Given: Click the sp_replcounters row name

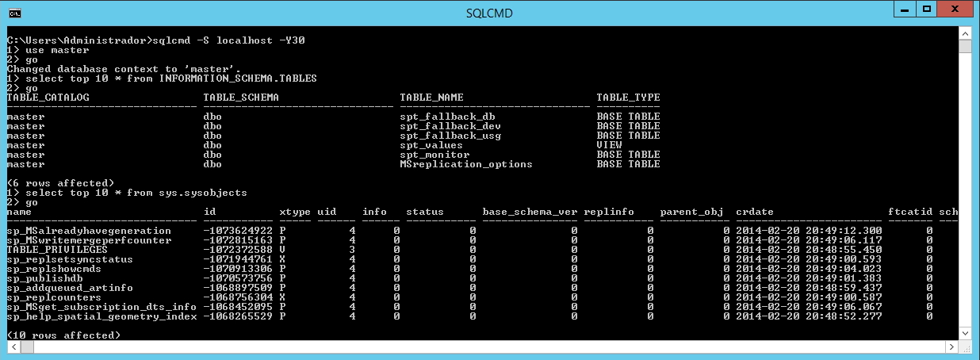Looking at the screenshot, I should tap(55, 297).
